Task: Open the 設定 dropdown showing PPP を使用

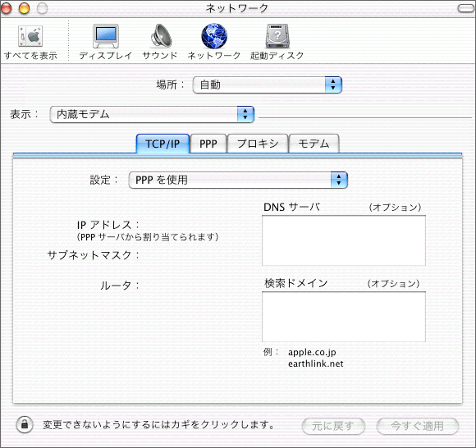Action: click(238, 180)
